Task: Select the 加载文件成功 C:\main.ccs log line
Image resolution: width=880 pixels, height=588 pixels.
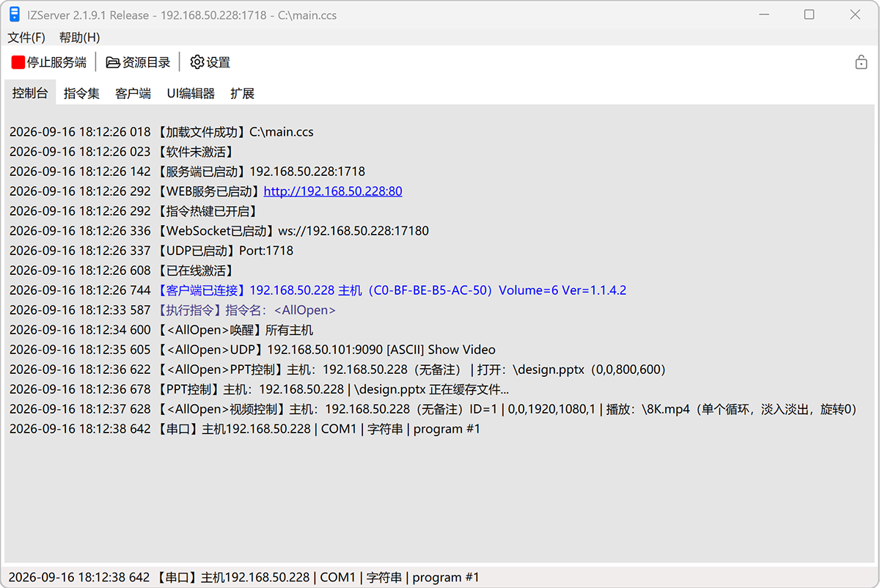Action: pos(161,132)
